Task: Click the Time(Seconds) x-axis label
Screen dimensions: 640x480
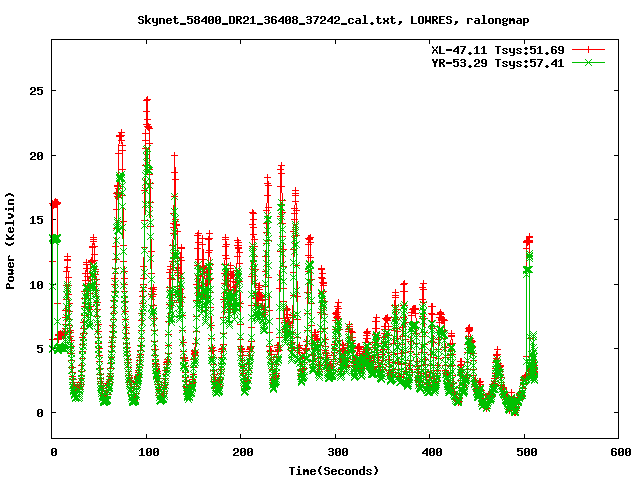Action: click(x=334, y=471)
